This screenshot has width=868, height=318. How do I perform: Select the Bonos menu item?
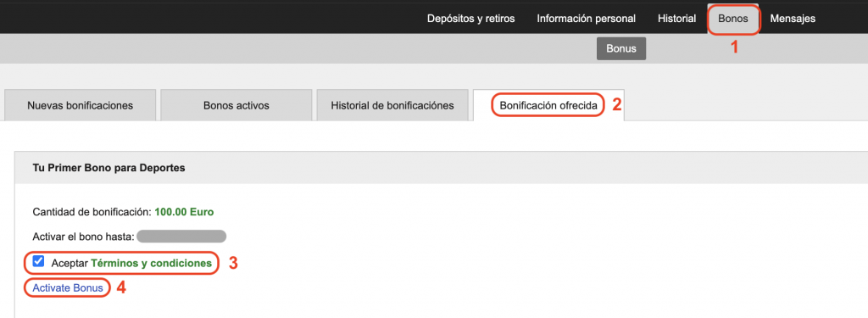733,19
